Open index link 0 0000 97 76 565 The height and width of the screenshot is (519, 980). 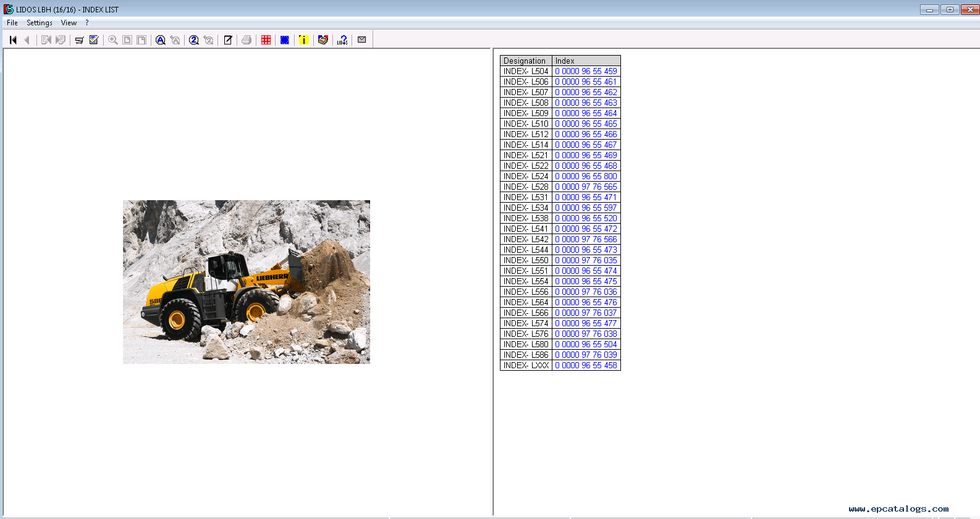tap(586, 187)
